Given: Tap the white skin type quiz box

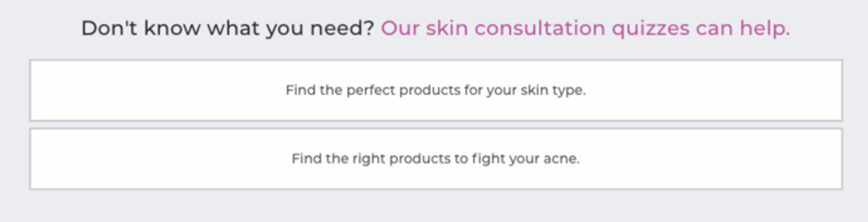Looking at the screenshot, I should pyautogui.click(x=435, y=90).
